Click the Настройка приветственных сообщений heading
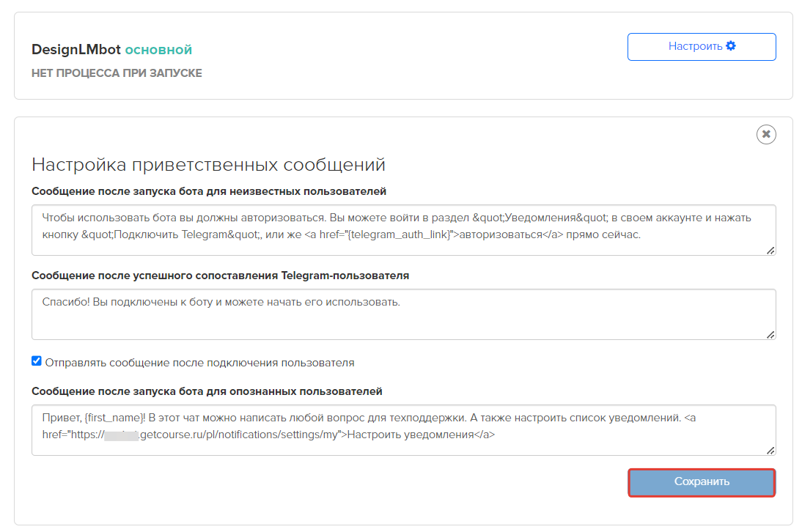802x532 pixels. click(x=208, y=165)
